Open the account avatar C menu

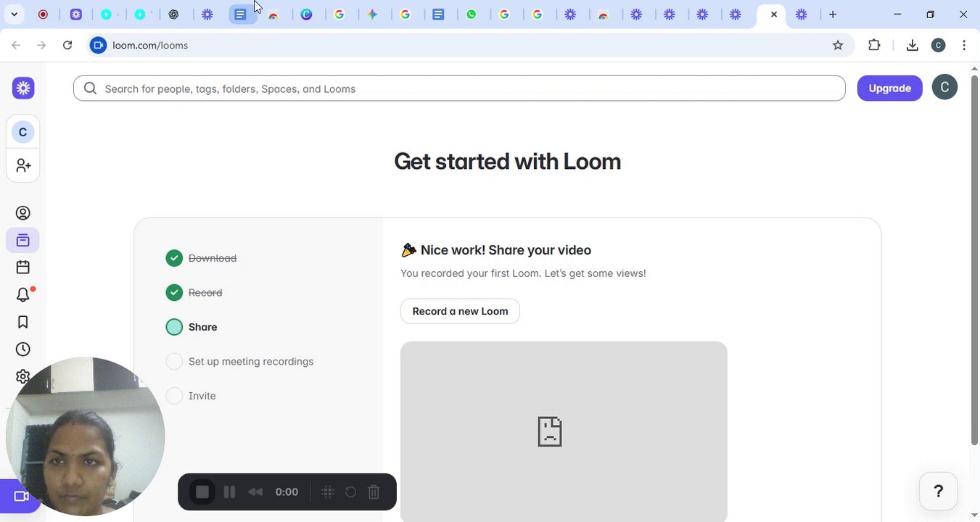coord(944,87)
